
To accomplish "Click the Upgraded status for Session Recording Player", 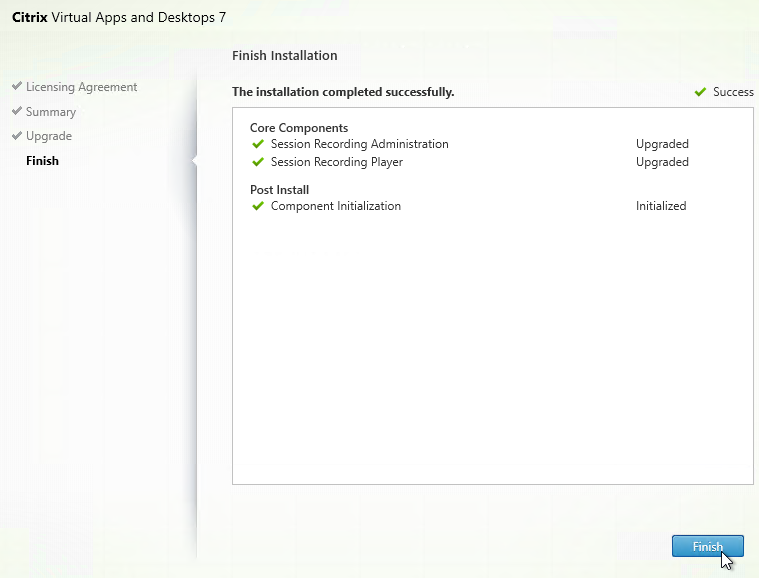I will click(662, 162).
